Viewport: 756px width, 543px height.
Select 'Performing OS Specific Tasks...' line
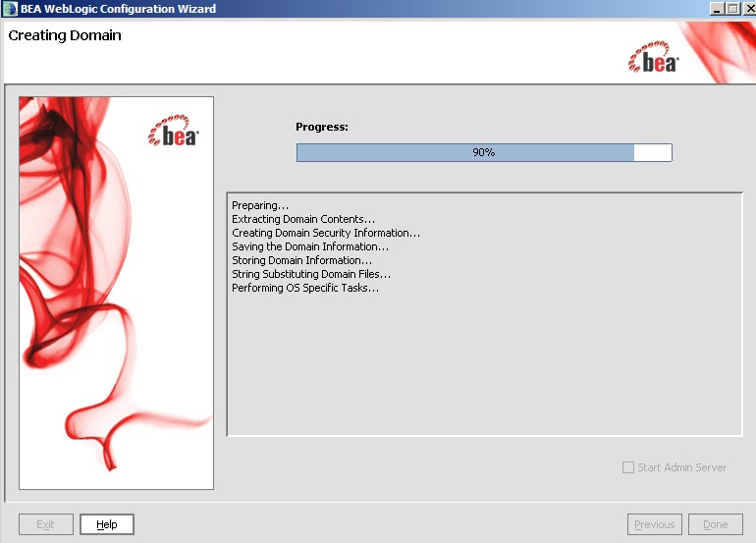[x=305, y=288]
